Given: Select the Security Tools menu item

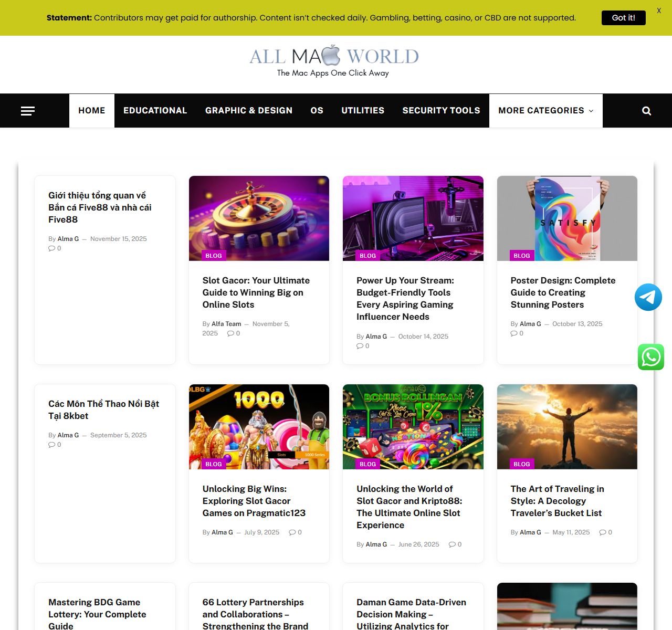Looking at the screenshot, I should pos(441,111).
